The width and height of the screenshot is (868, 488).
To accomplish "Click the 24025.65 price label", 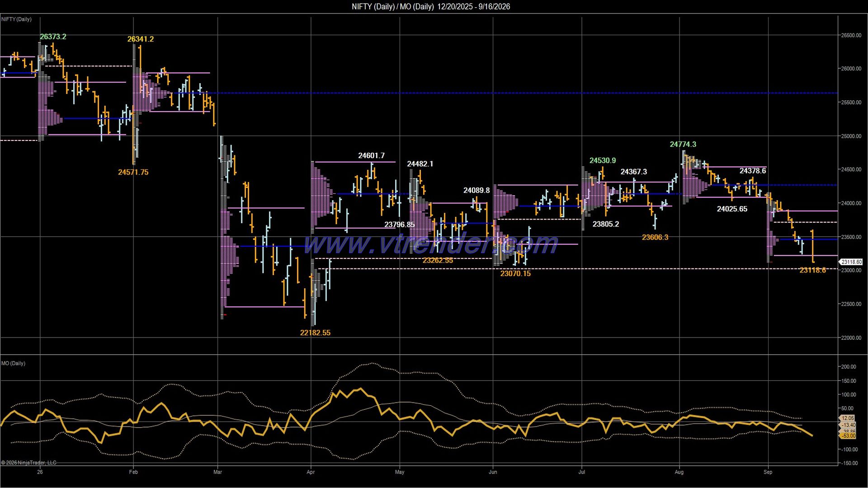I will [x=732, y=209].
